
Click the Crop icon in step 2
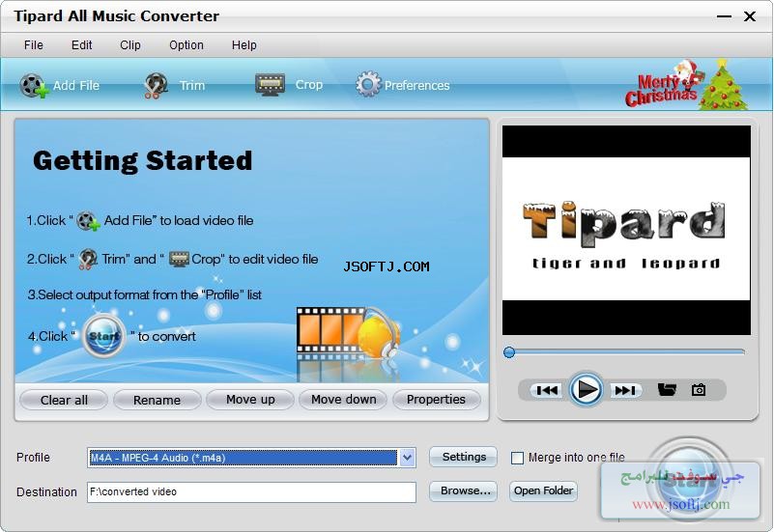point(179,259)
